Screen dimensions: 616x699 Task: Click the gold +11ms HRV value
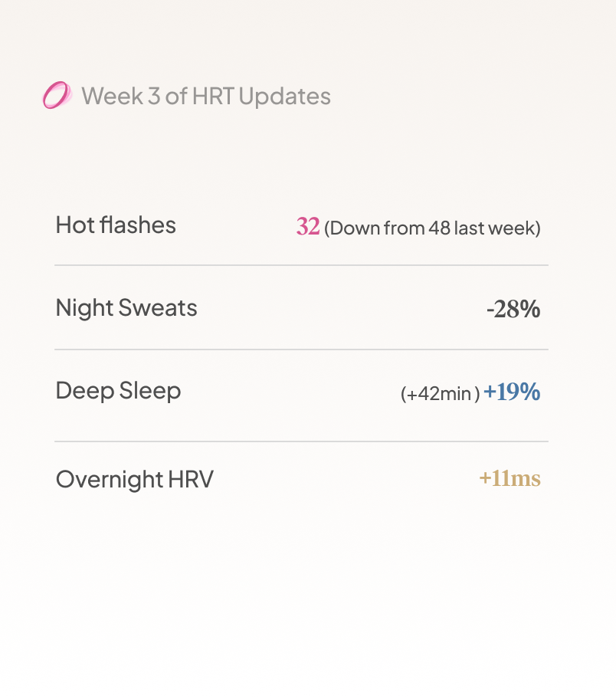tap(510, 478)
